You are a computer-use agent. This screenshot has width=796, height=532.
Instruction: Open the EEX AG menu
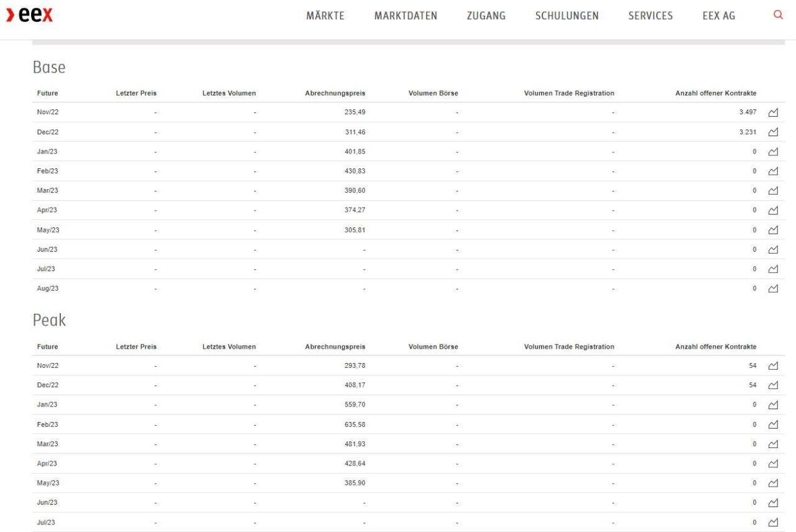[719, 16]
